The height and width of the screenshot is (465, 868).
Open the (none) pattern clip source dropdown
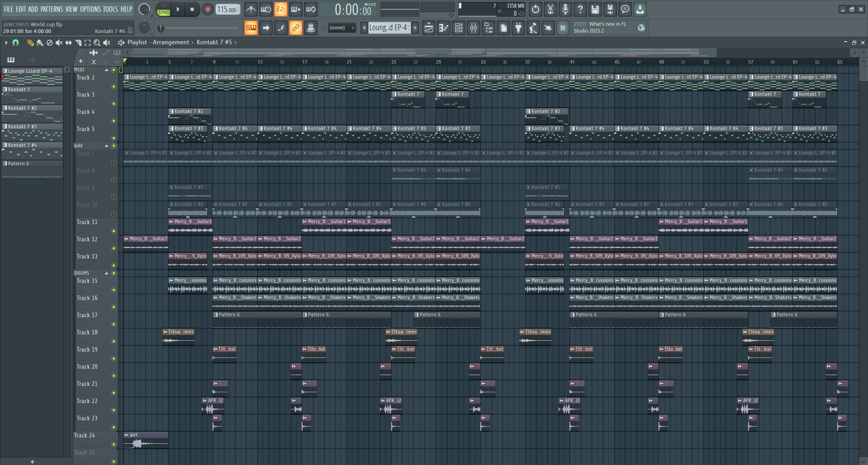coord(342,28)
